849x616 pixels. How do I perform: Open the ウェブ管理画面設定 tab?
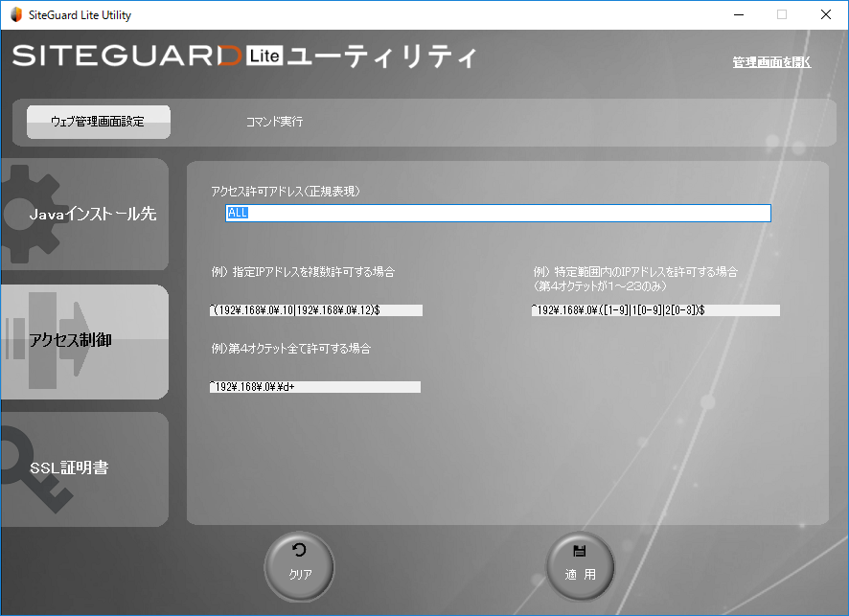tap(99, 122)
